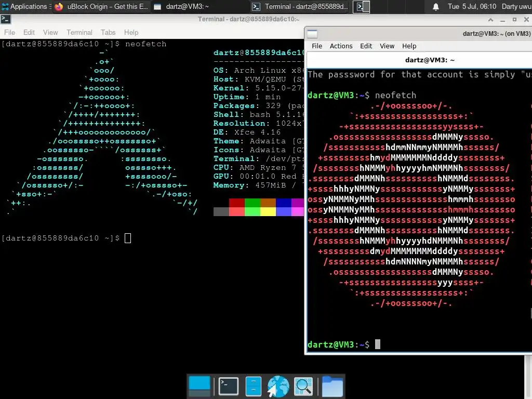Click the window icon of dartz@VM3 (on VM3) window

312,34
